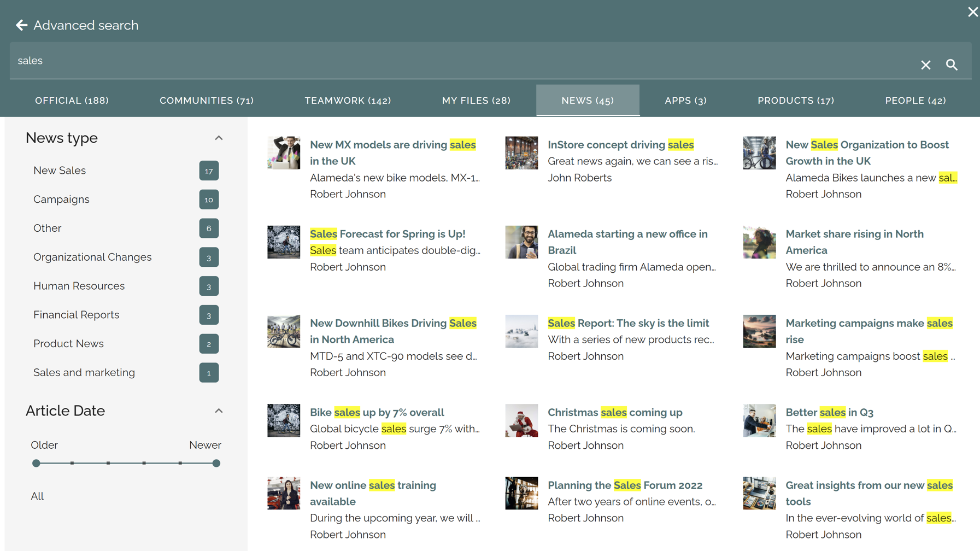This screenshot has height=551, width=980.
Task: Open 'Planning the Sales Forum 2022' article
Action: click(x=625, y=485)
